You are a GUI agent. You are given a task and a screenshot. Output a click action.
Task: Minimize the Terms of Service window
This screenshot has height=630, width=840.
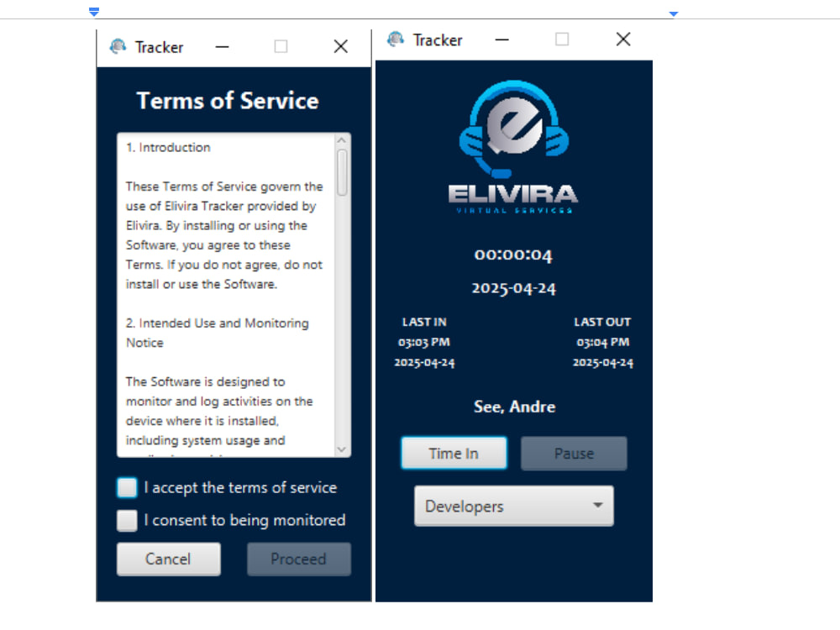(223, 46)
